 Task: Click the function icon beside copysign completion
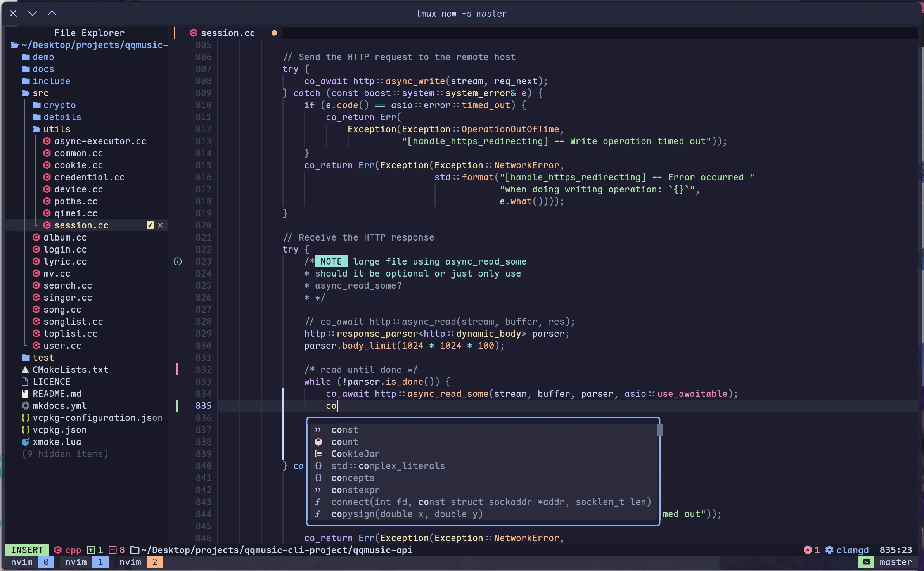tap(318, 514)
